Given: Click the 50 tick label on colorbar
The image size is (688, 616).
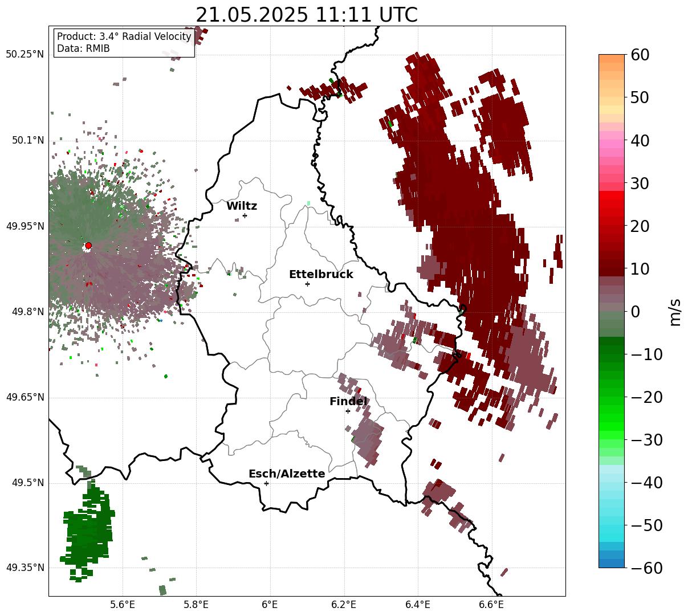Looking at the screenshot, I should 641,98.
